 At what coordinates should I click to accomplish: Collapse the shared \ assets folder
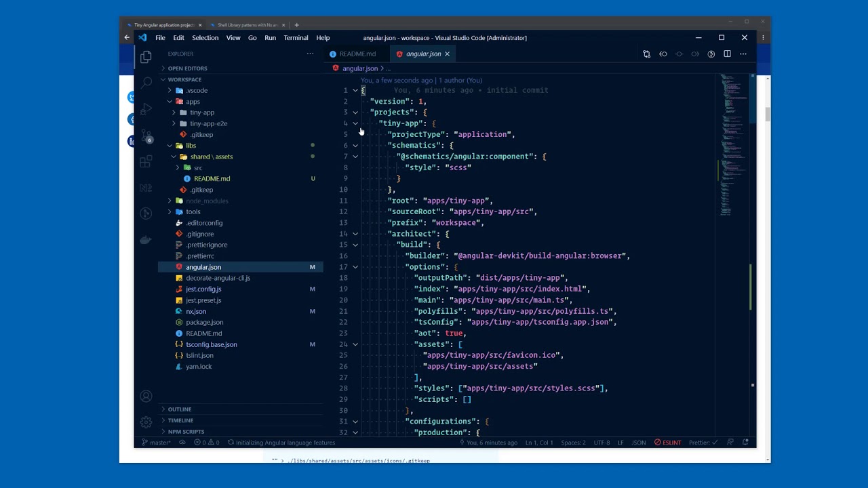211,157
